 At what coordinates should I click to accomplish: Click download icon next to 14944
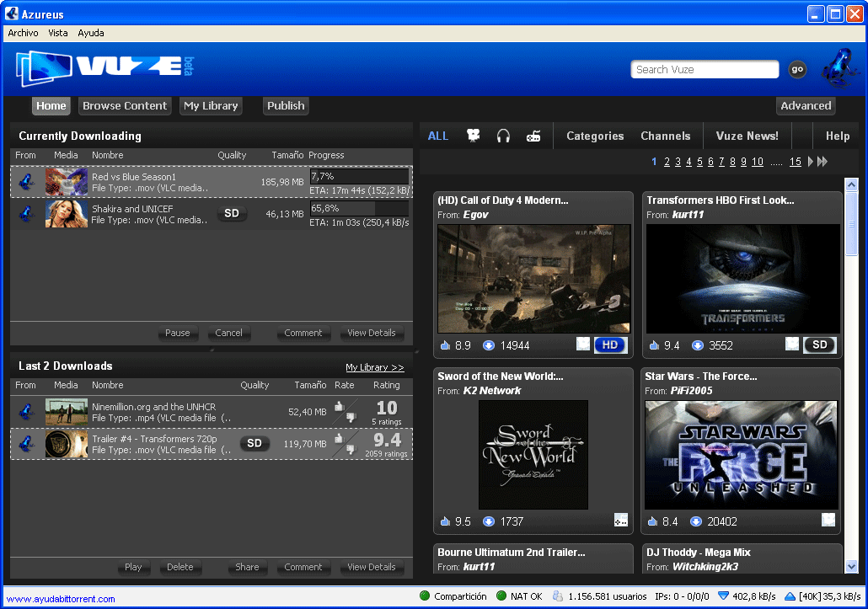(488, 345)
